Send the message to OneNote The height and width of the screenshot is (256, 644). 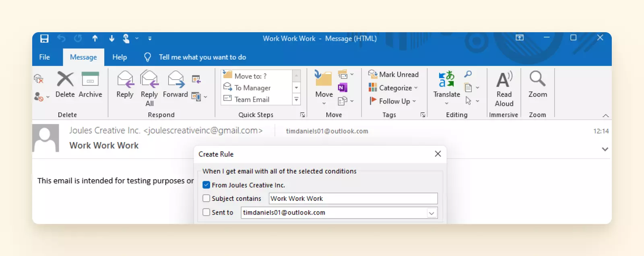coord(343,88)
